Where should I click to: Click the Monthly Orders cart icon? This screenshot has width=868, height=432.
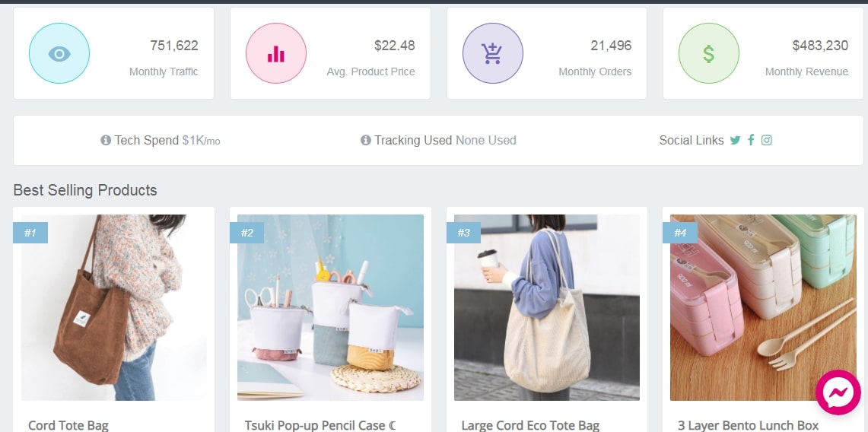(493, 54)
